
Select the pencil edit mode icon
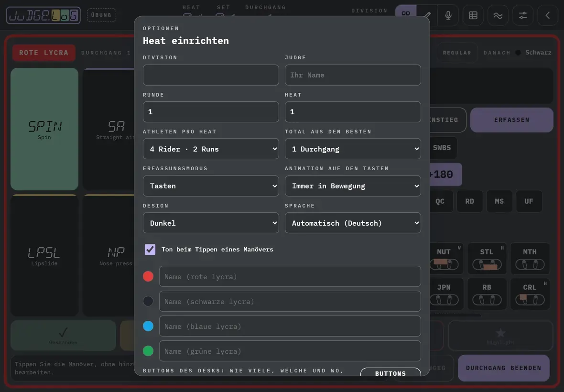point(427,15)
